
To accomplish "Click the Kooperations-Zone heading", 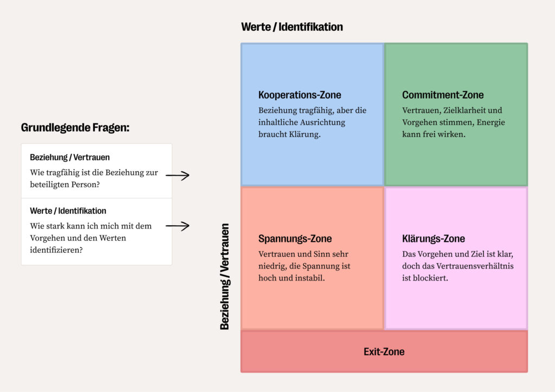I will point(299,95).
